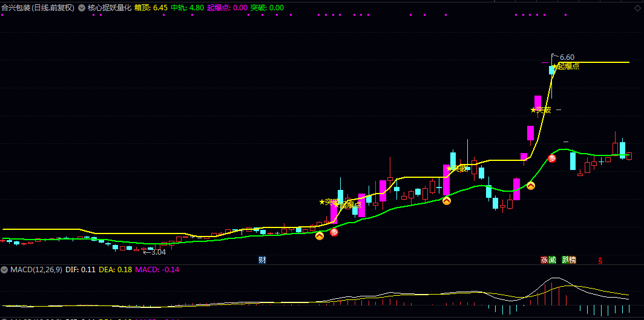Click the ★起爆点 label beside the 6.60 high
The height and width of the screenshot is (320, 644).
[x=567, y=66]
